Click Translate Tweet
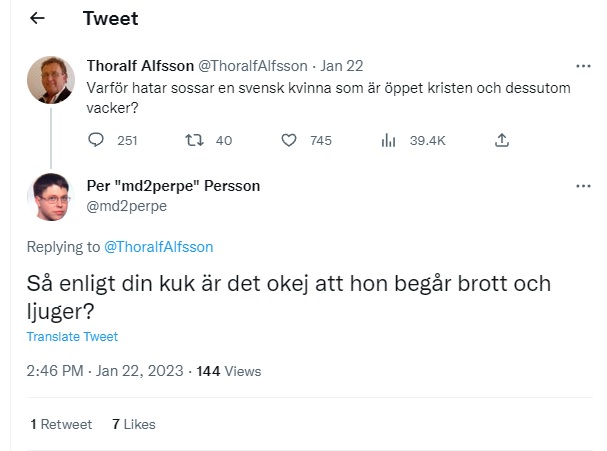This screenshot has height=451, width=607. pyautogui.click(x=72, y=337)
